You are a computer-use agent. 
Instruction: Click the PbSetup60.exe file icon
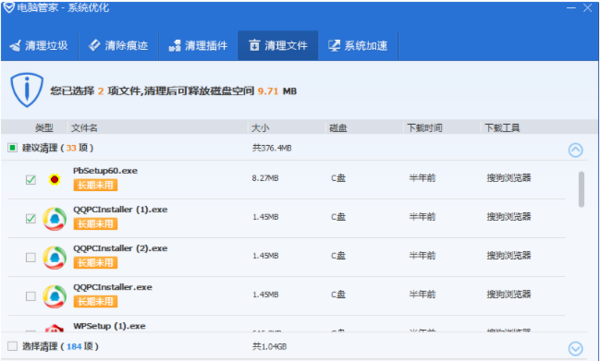[x=54, y=179]
